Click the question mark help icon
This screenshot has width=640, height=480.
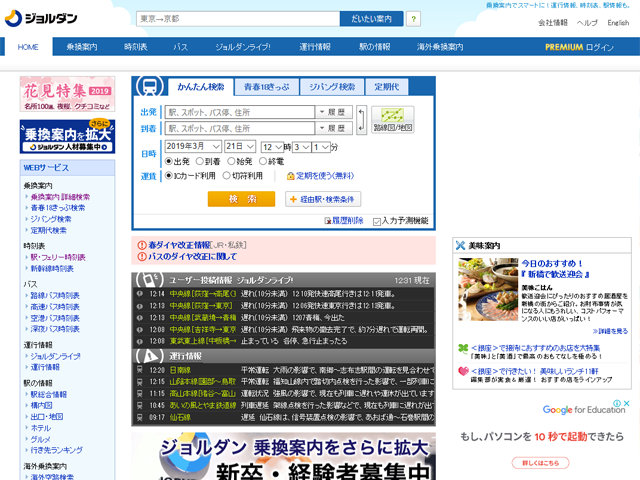(412, 19)
